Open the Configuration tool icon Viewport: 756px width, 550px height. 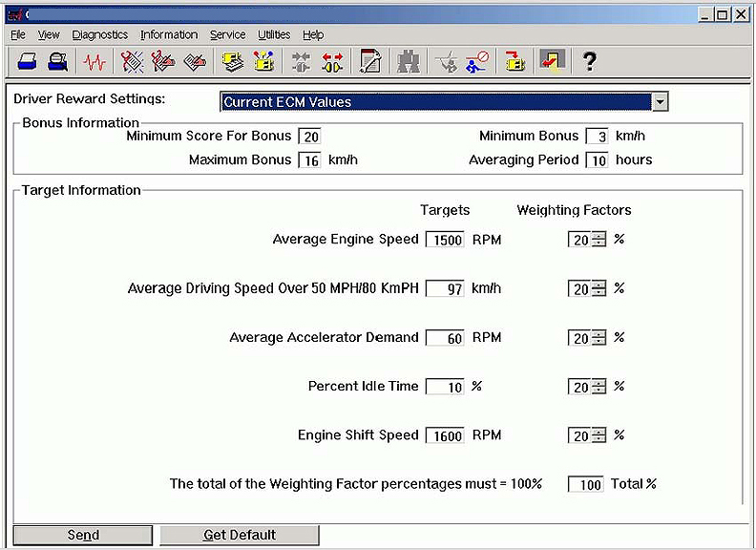coord(264,62)
